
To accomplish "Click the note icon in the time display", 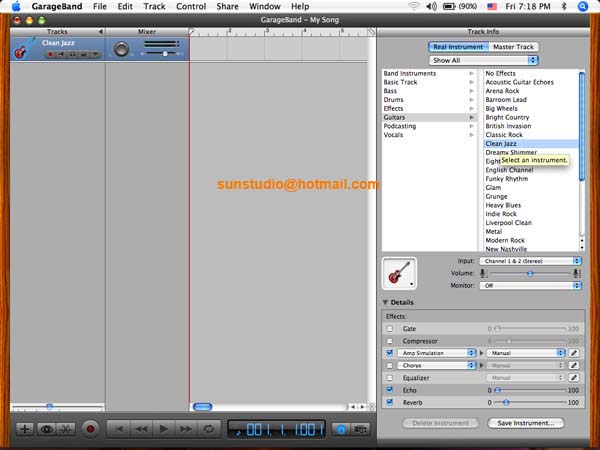I will [238, 432].
